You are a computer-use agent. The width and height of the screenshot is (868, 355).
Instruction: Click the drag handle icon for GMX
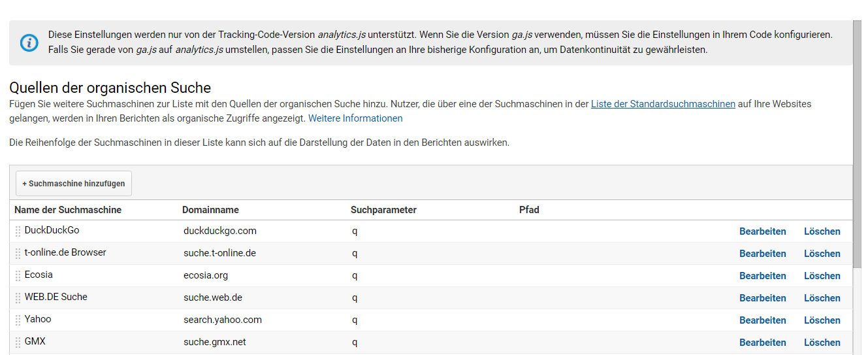pyautogui.click(x=18, y=343)
